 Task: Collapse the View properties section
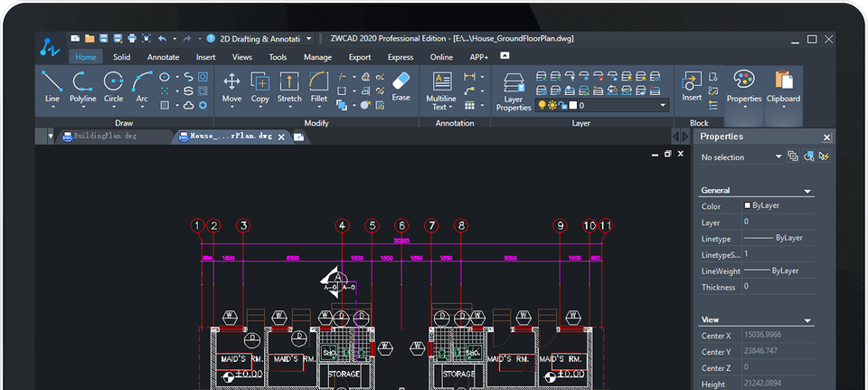[x=807, y=320]
